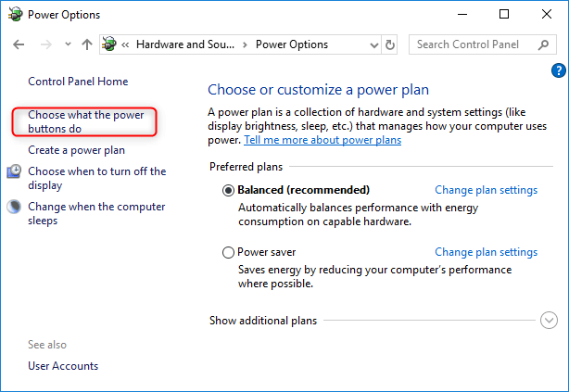This screenshot has width=569, height=392.
Task: Click Power Options breadcrumb item
Action: [292, 44]
